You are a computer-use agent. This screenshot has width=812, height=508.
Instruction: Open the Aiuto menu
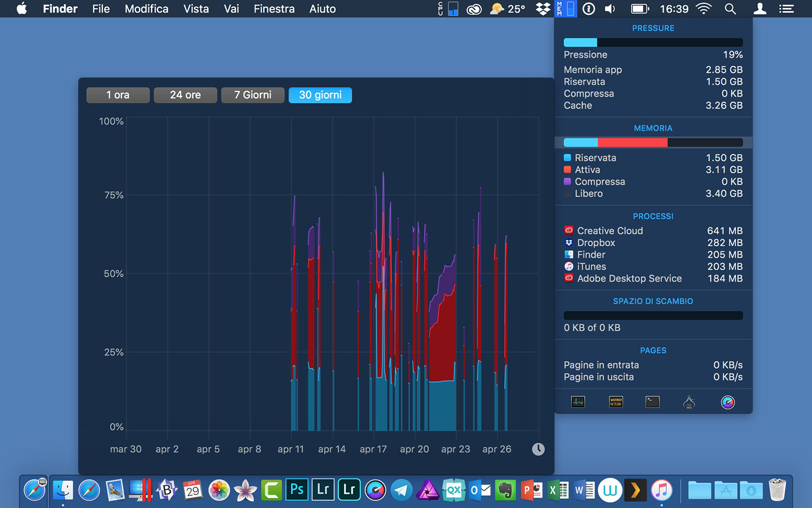323,9
